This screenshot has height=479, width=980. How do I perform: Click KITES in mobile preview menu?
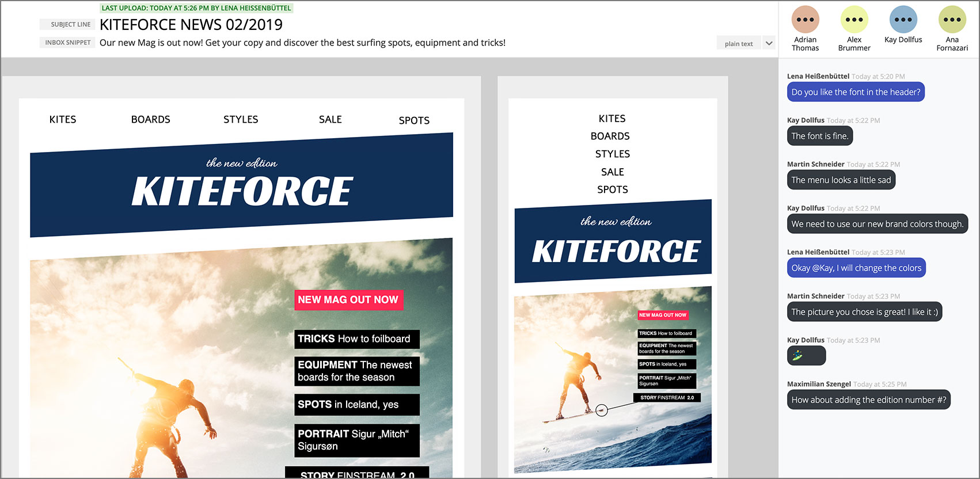[x=612, y=119]
